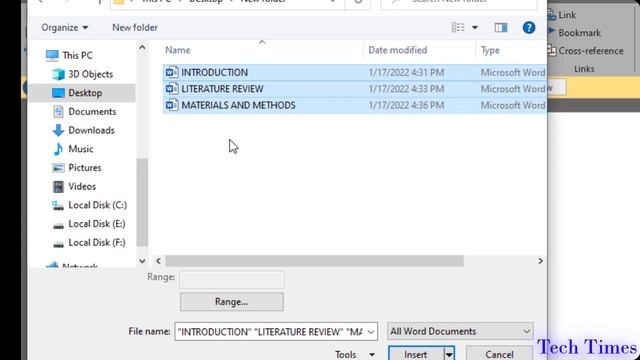Open the Help question mark icon
The width and height of the screenshot is (640, 360).
pyautogui.click(x=529, y=27)
